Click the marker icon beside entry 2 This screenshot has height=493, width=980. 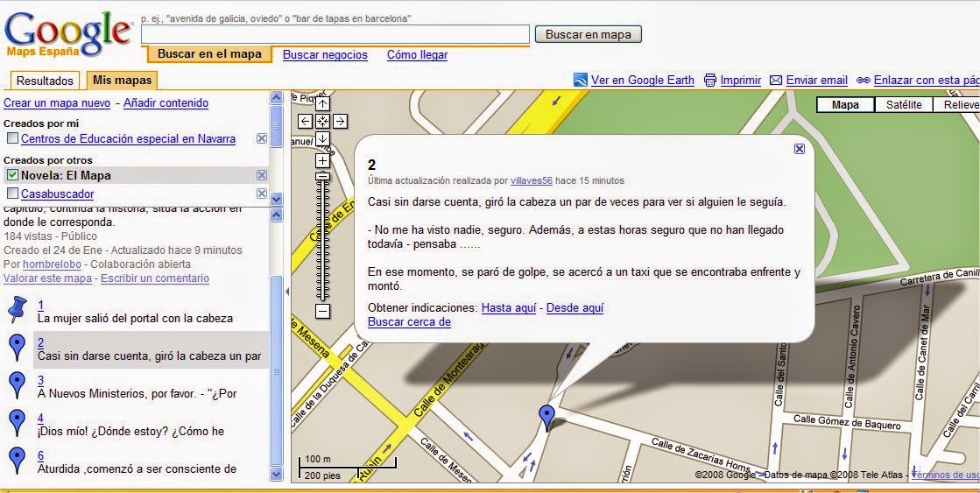[x=17, y=348]
